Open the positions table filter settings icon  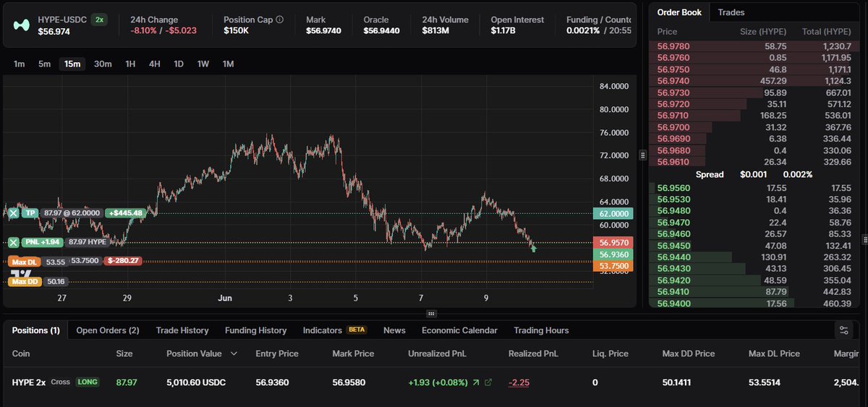843,330
